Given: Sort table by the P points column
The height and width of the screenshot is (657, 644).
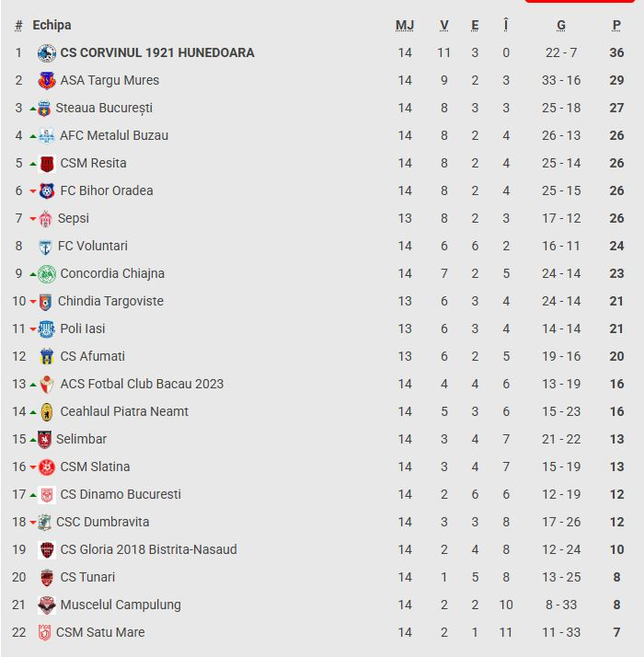Looking at the screenshot, I should [616, 26].
